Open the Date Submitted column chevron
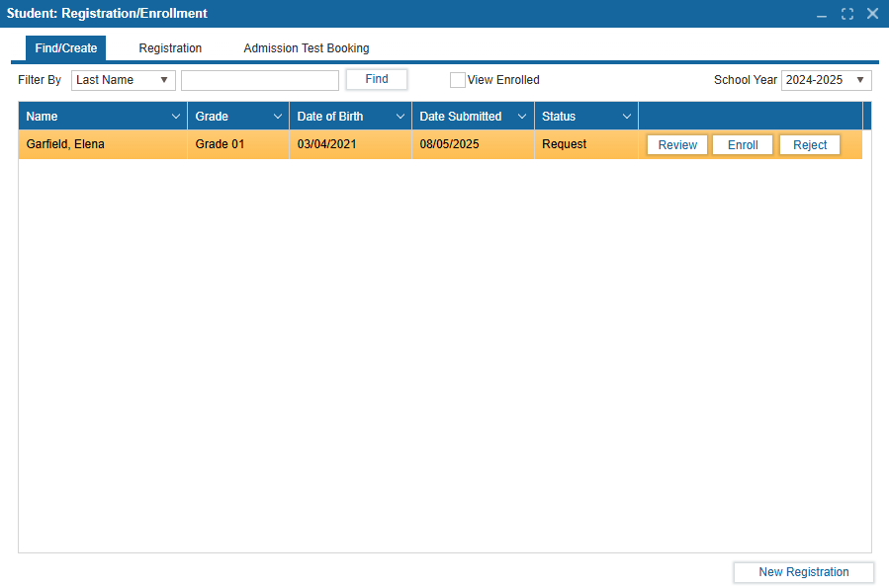This screenshot has width=889, height=588. click(x=522, y=117)
